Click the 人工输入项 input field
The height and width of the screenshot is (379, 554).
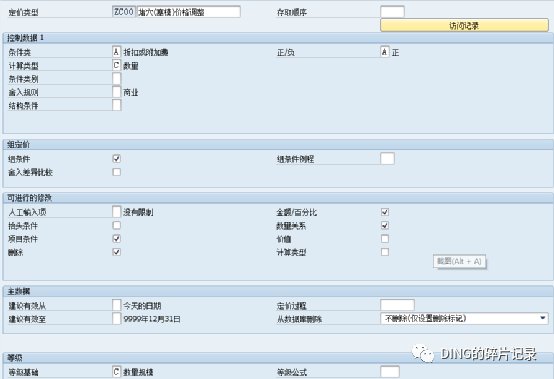click(117, 212)
